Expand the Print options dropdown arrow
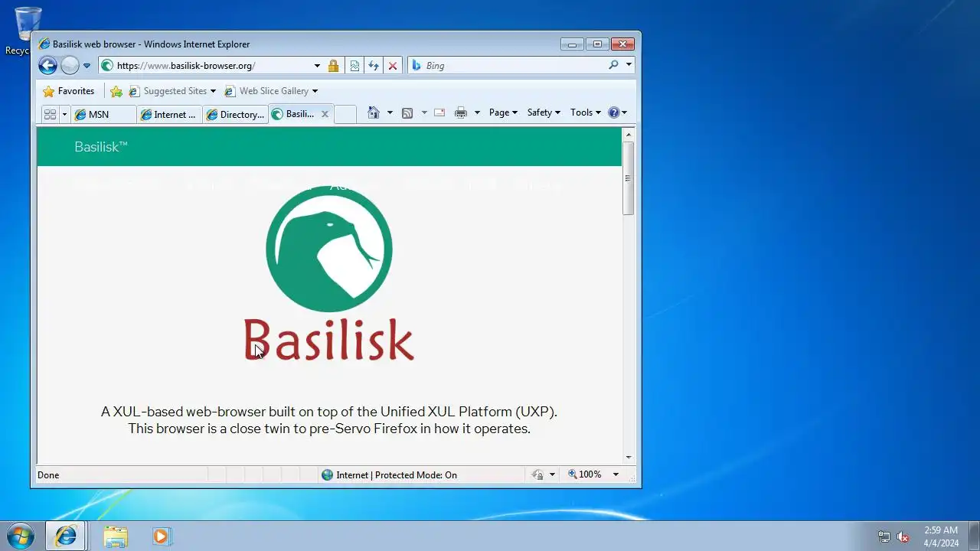Screen dimensions: 980x551 click(x=477, y=112)
